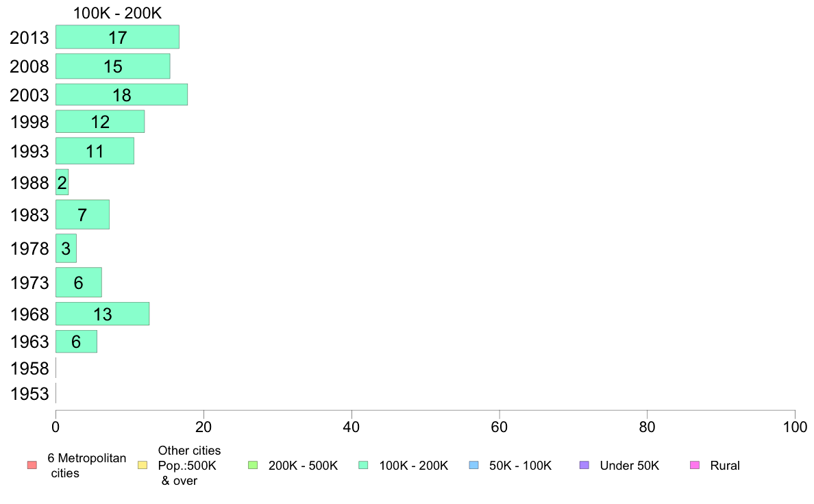Select the 2008 bar showing 15
Screen dimensions: 814x504
pyautogui.click(x=112, y=66)
